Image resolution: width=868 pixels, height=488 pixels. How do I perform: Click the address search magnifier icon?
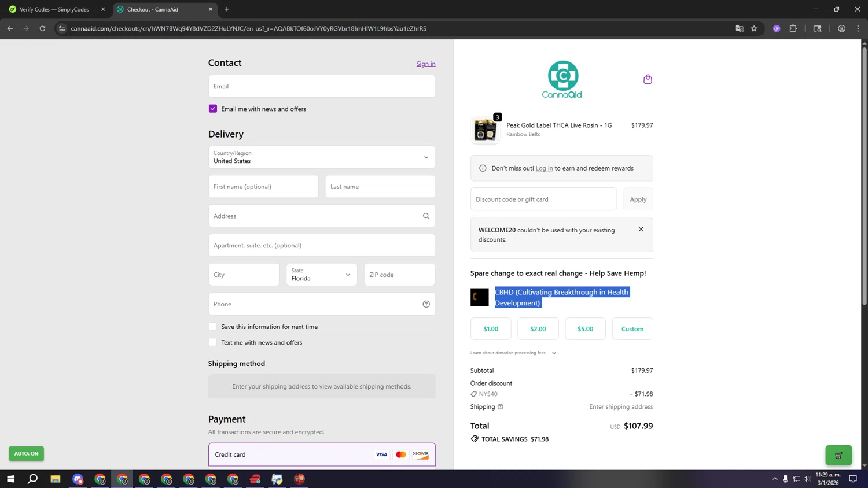tap(426, 216)
